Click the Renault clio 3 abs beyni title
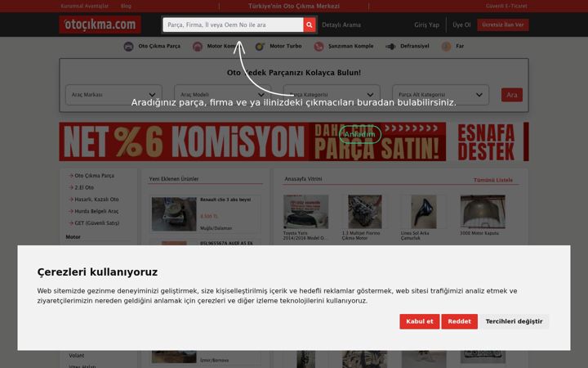The height and width of the screenshot is (368, 588). [x=225, y=200]
